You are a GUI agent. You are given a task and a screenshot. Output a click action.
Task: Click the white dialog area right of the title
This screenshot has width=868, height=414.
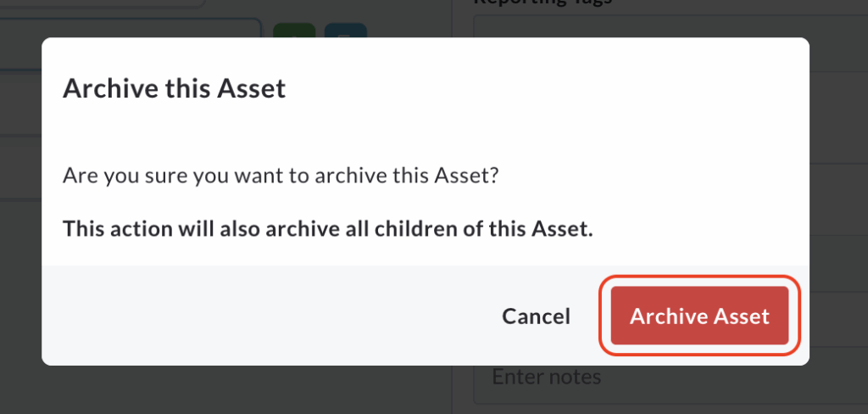pos(551,88)
